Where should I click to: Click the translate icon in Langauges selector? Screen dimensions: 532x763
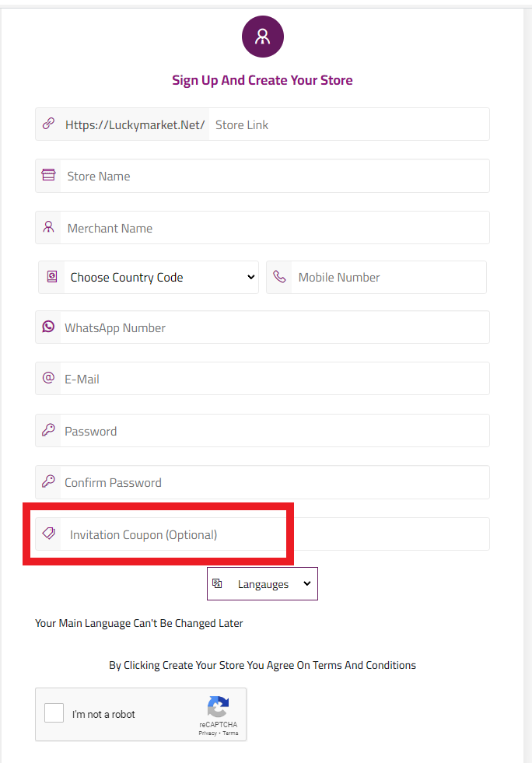(x=218, y=583)
